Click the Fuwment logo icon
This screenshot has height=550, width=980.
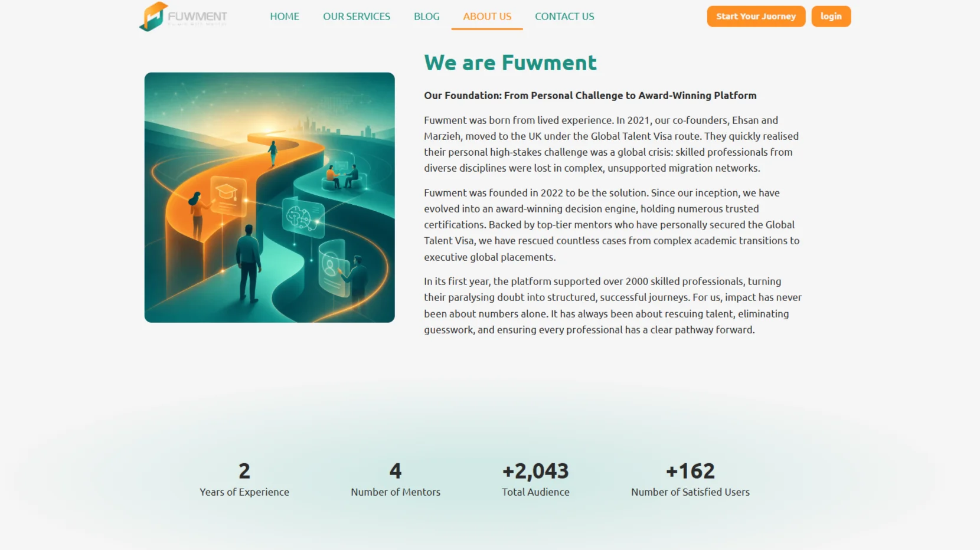coord(153,17)
